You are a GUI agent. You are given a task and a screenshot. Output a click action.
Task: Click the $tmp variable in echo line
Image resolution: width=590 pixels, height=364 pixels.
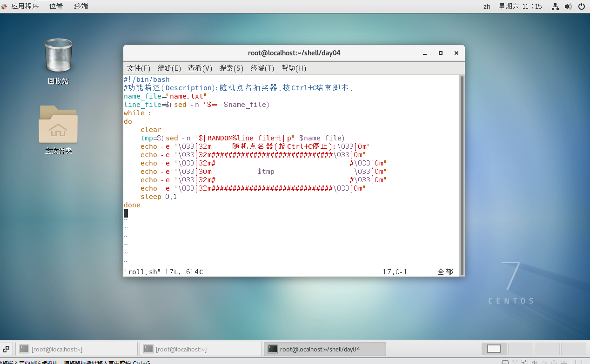(x=266, y=172)
